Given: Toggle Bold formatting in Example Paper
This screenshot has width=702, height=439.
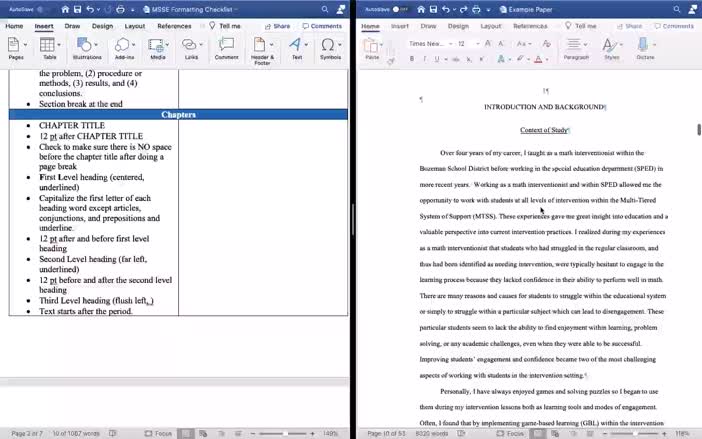Looking at the screenshot, I should (411, 59).
